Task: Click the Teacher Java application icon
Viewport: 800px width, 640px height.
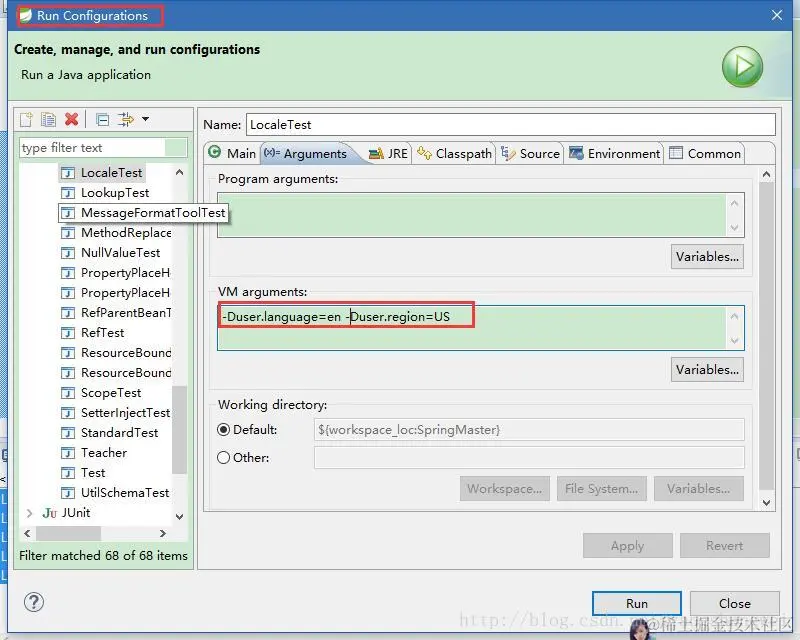Action: coord(67,453)
